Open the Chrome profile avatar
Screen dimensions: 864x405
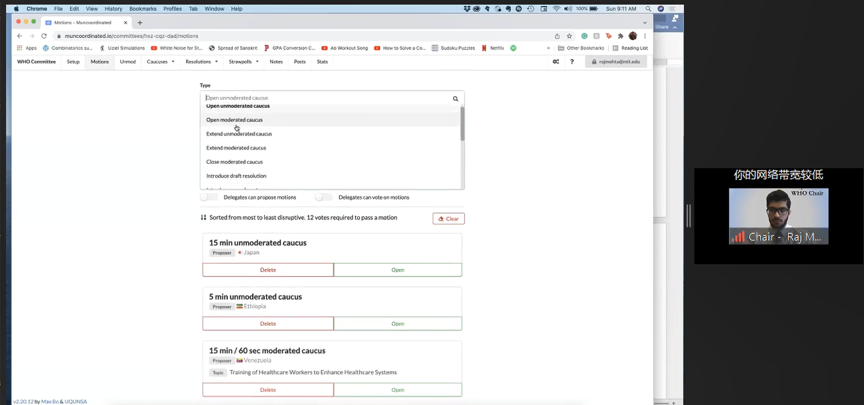click(633, 36)
